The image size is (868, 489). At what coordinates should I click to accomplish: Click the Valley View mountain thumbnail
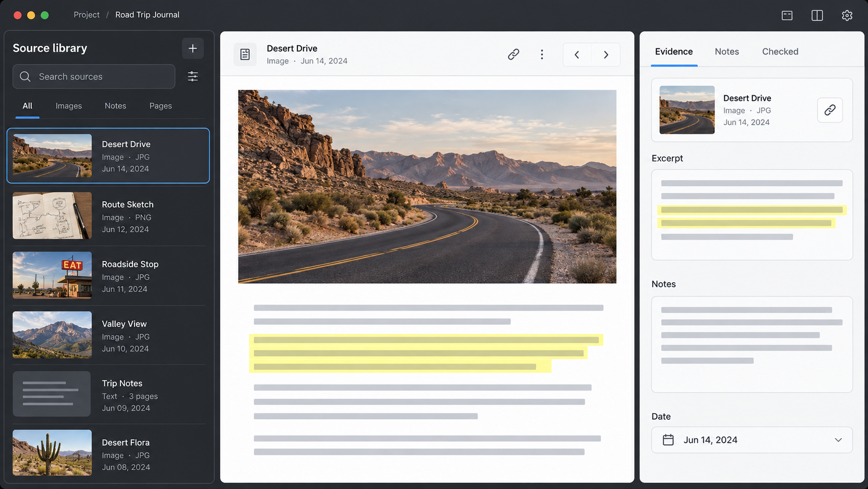point(52,335)
